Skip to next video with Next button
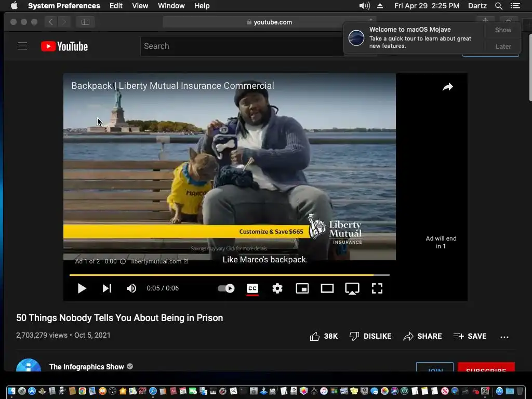Image resolution: width=532 pixels, height=399 pixels. pos(107,288)
